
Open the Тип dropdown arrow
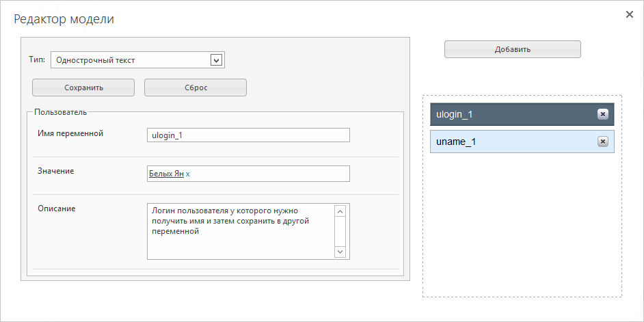point(216,60)
